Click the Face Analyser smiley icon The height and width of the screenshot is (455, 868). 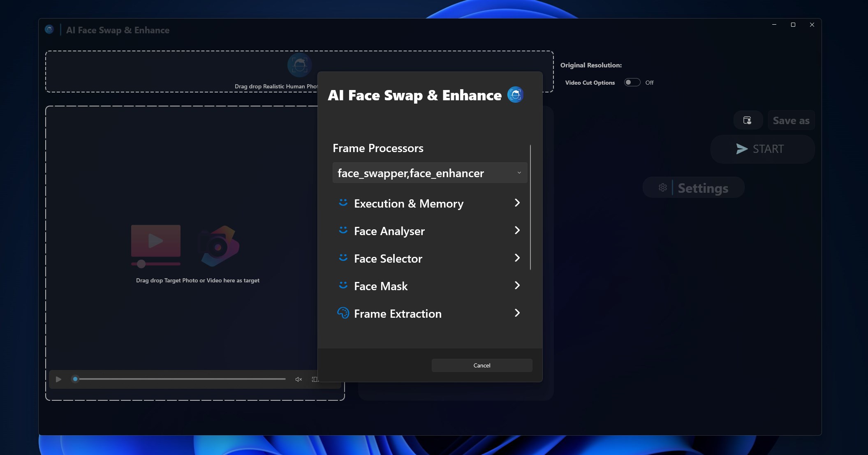(343, 230)
